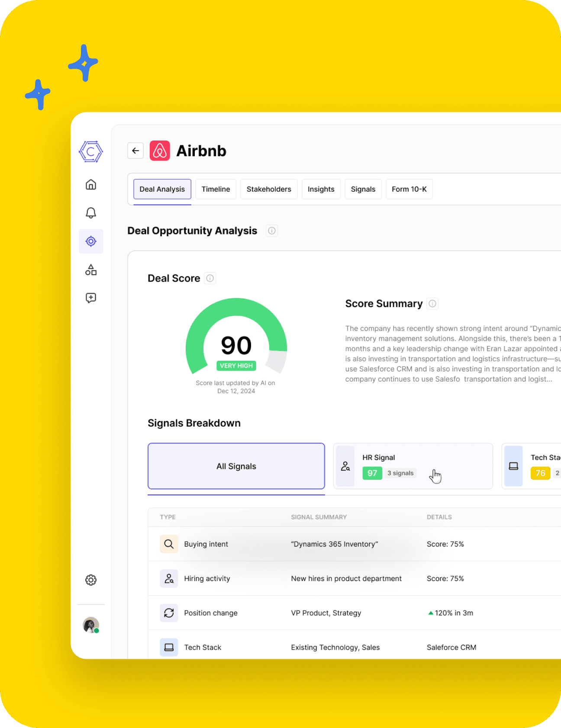The width and height of the screenshot is (561, 728).
Task: Click the Tech Stack card laptop icon
Action: point(514,466)
